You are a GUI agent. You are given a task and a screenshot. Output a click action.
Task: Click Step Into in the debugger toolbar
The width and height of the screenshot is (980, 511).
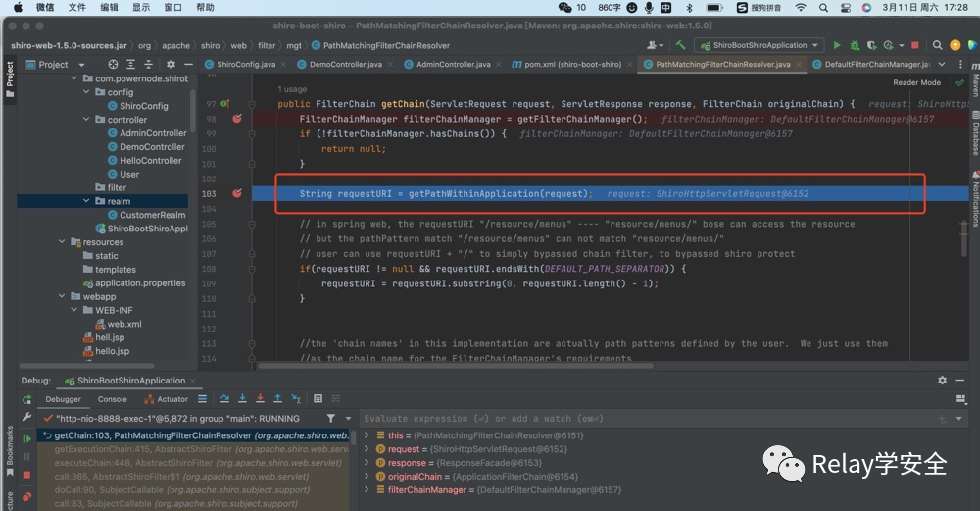(242, 399)
